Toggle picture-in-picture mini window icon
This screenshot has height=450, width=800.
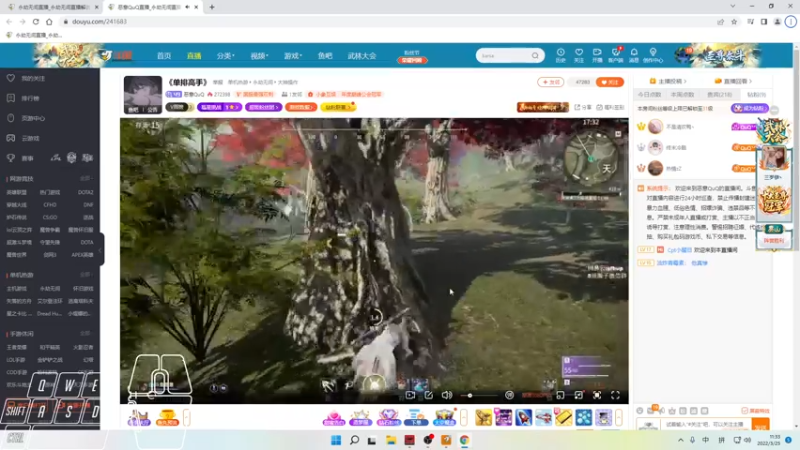(560, 395)
